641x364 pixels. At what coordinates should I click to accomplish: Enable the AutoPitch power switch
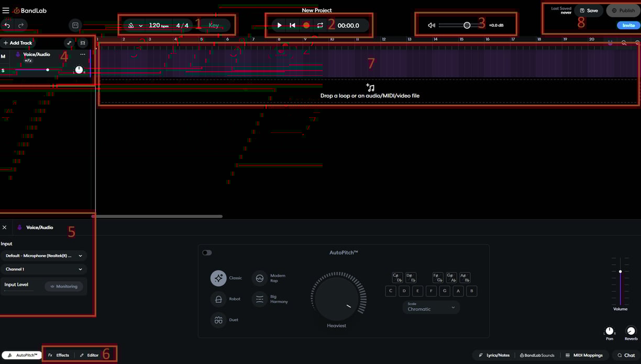pos(207,253)
